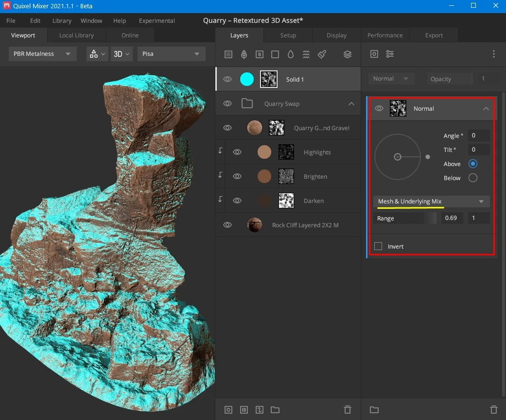Open the mask stack icon in the properties panel
The height and width of the screenshot is (420, 506).
pyautogui.click(x=374, y=54)
